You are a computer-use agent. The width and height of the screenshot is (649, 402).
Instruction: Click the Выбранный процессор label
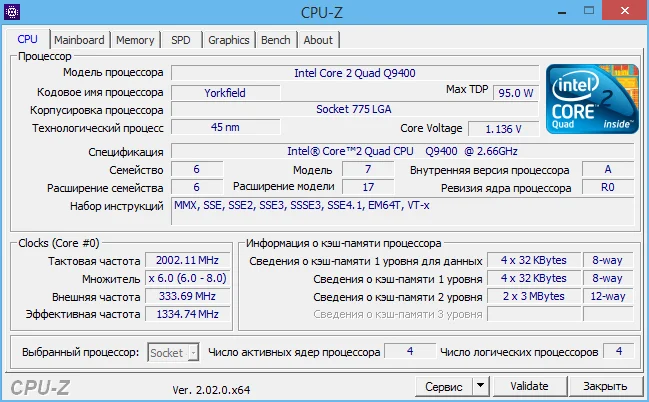80,352
